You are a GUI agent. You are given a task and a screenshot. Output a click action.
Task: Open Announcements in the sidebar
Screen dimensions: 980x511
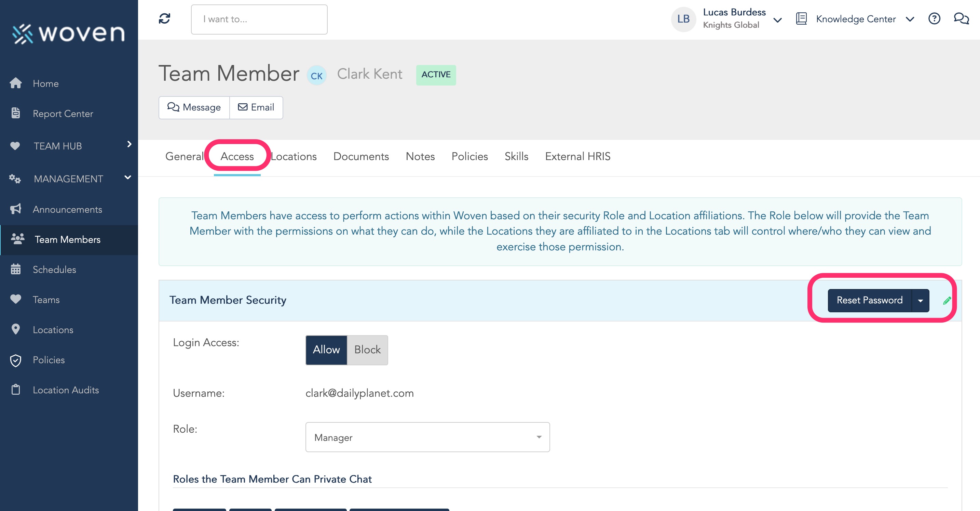[69, 209]
